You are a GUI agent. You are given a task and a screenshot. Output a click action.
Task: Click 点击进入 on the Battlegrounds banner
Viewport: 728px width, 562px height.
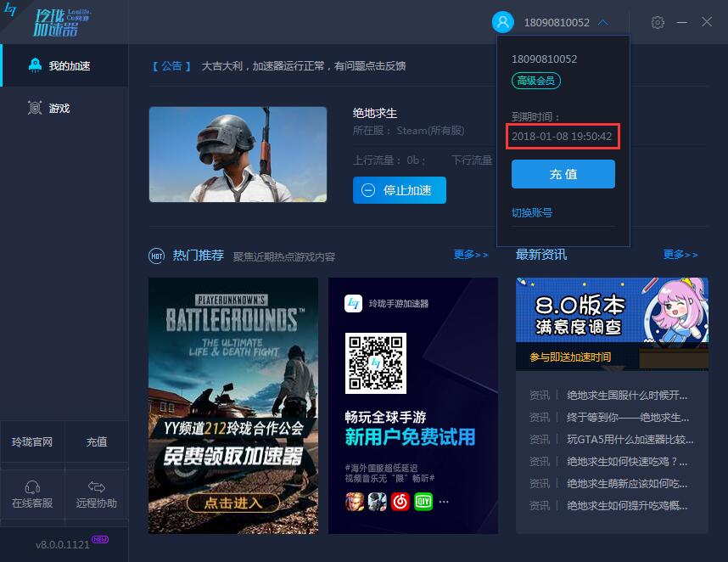[233, 502]
